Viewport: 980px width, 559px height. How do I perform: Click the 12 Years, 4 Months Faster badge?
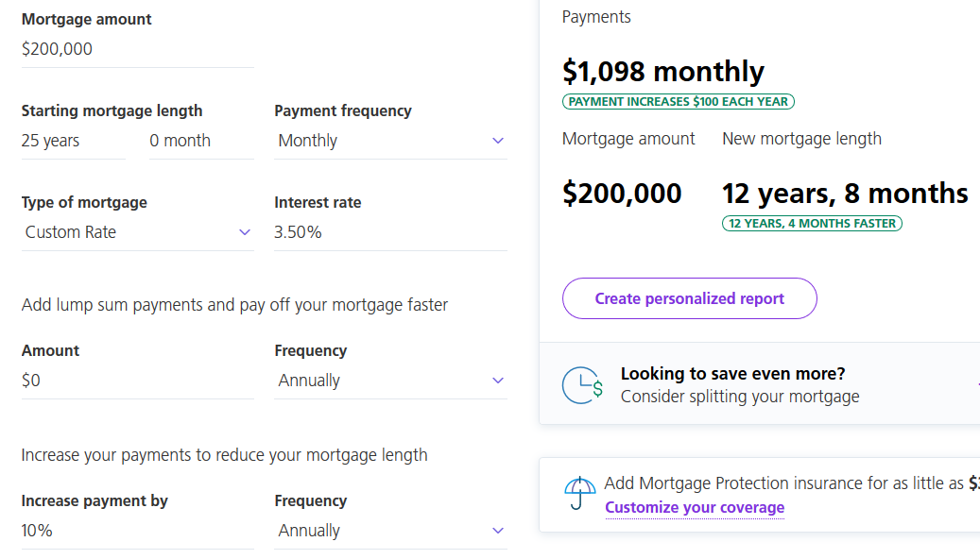click(812, 224)
